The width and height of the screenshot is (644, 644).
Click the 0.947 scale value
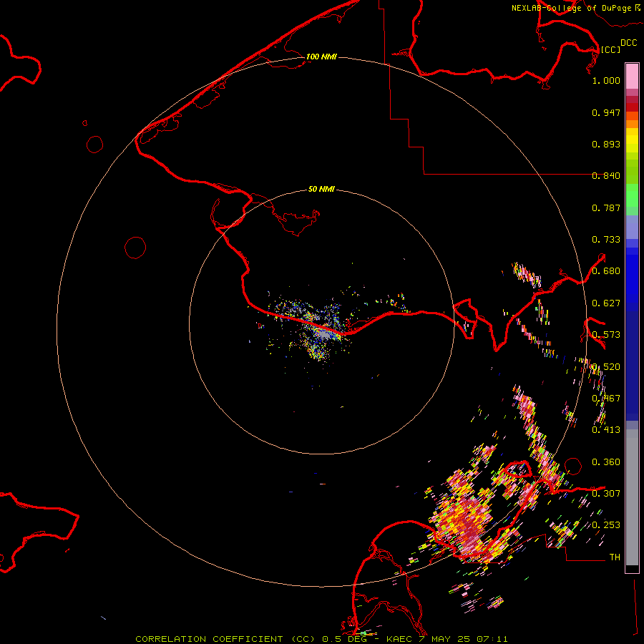pos(606,112)
